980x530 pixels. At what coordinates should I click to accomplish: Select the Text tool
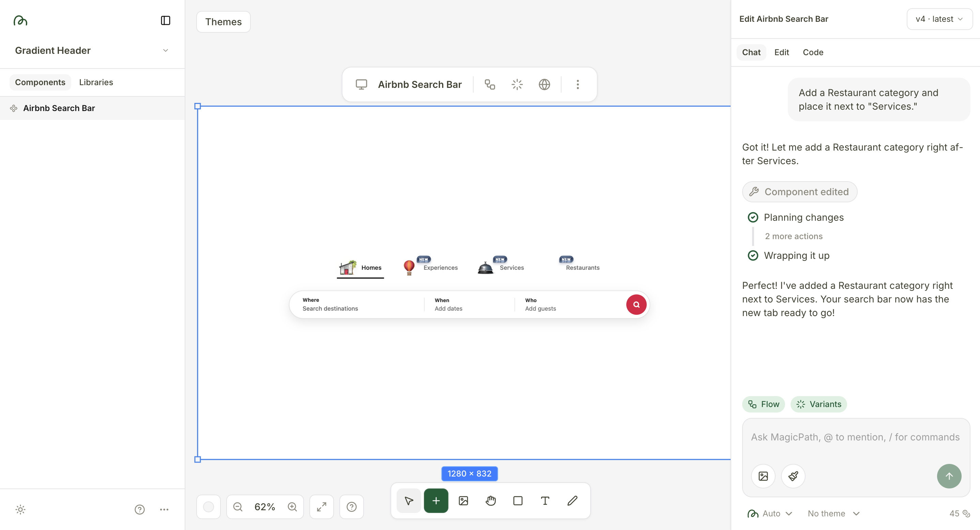pyautogui.click(x=545, y=501)
